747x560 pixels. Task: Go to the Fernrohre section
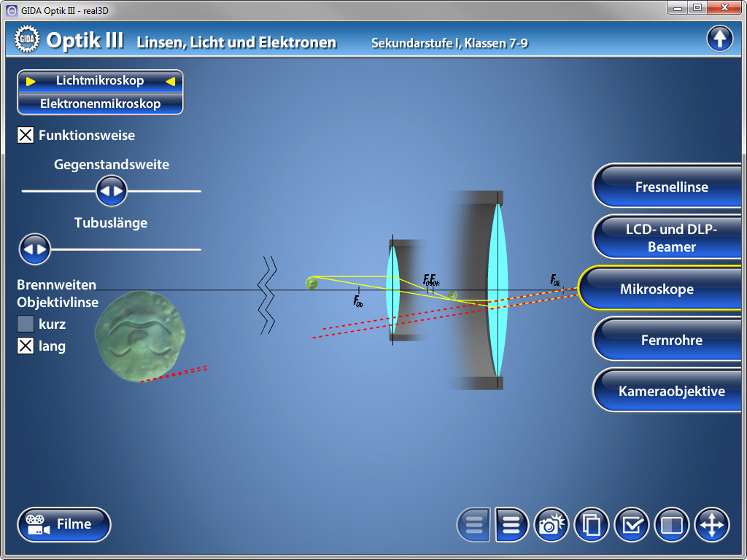point(671,340)
